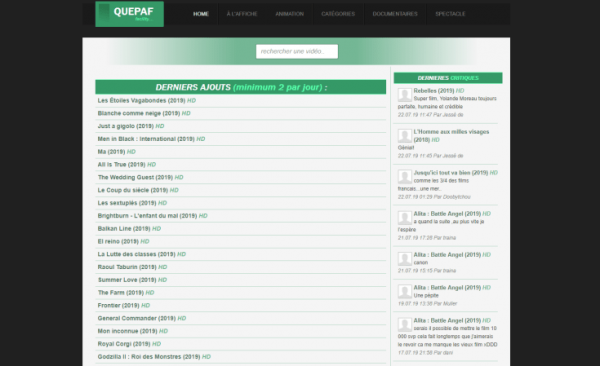Open Alita review titled 'a quand la suite'
The width and height of the screenshot is (600, 366).
tap(452, 214)
